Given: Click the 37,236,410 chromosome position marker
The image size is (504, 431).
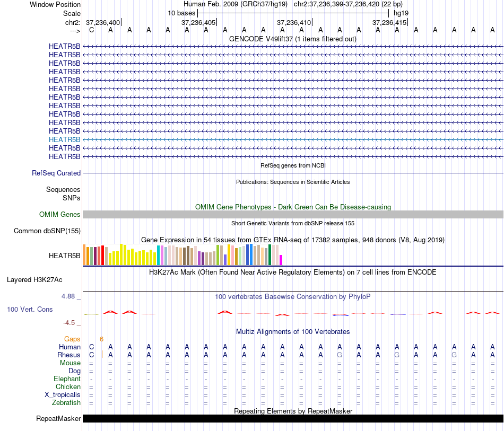Looking at the screenshot, I should coord(294,22).
